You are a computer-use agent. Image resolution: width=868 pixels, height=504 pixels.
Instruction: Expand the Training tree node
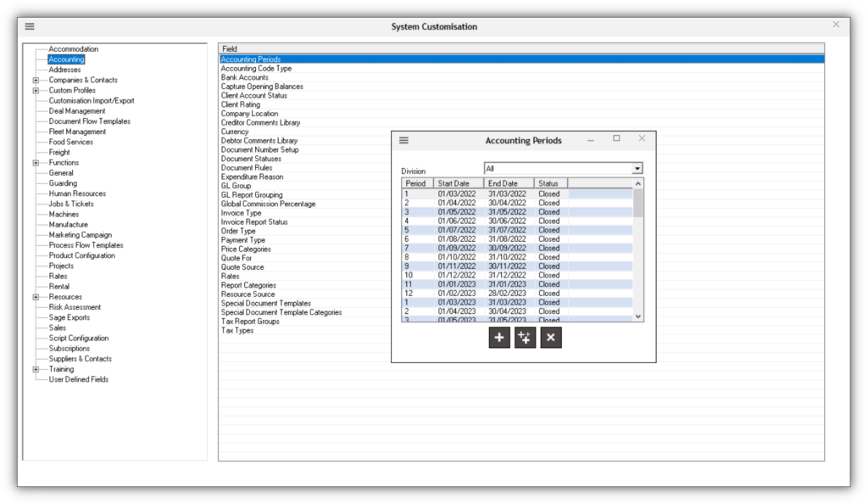[36, 369]
